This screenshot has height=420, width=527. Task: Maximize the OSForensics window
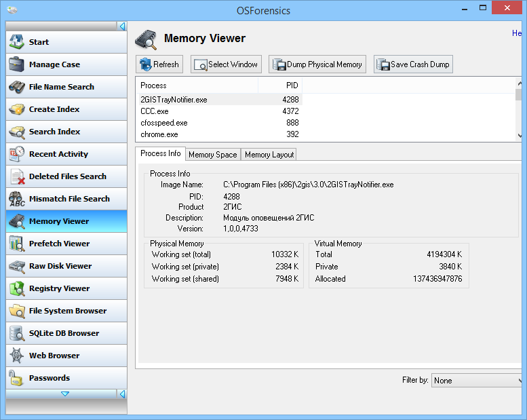tap(483, 8)
